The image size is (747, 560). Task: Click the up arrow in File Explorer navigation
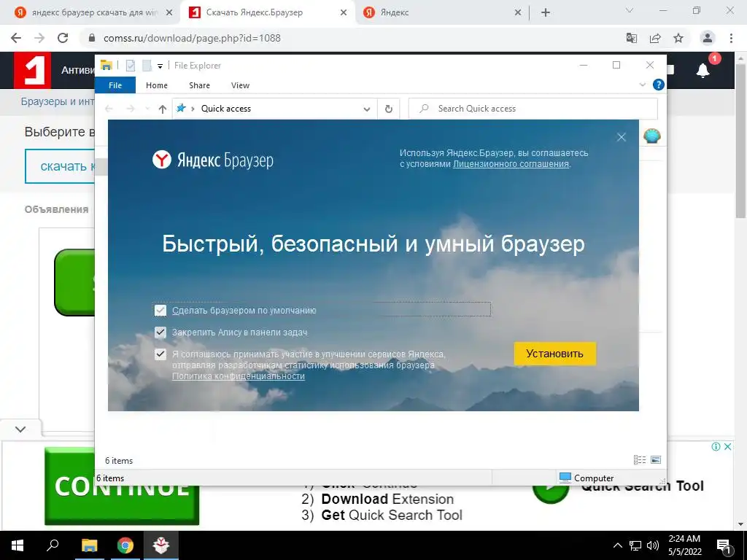click(163, 109)
